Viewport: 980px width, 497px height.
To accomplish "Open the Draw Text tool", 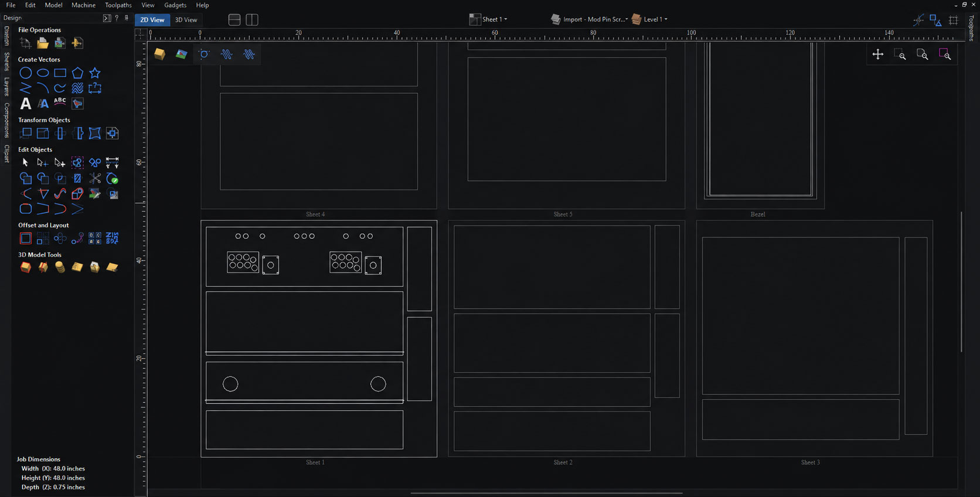I will coord(26,104).
